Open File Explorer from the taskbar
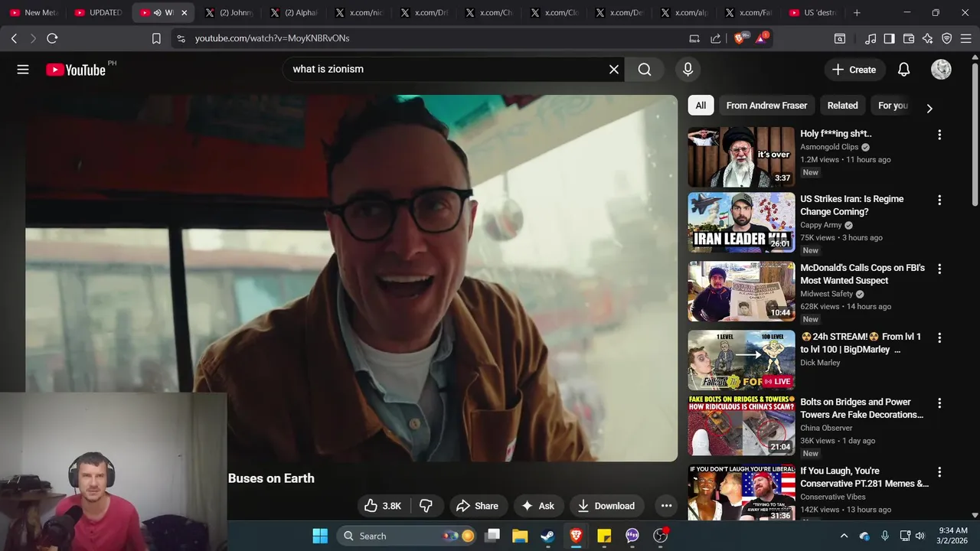The image size is (980, 551). (520, 536)
